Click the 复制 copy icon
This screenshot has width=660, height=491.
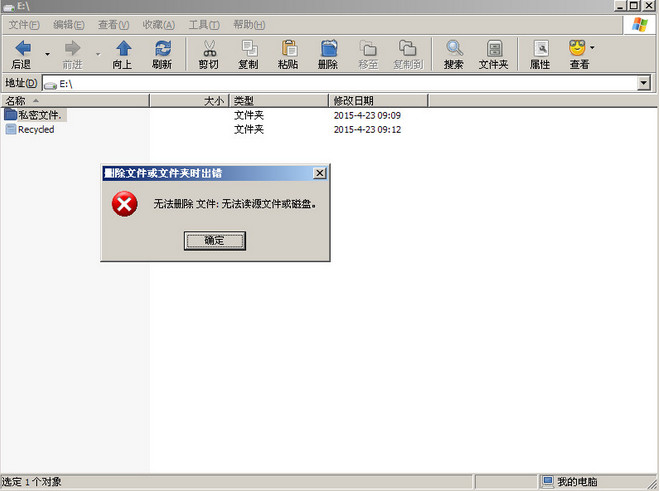coord(249,48)
